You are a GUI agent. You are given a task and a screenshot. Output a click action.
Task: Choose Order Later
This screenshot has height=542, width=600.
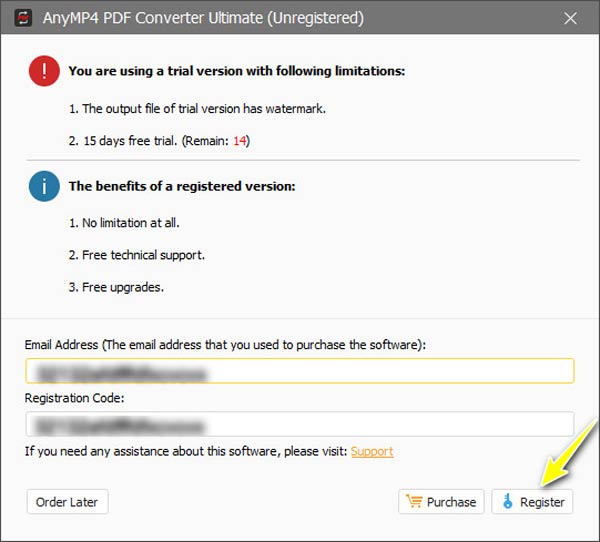pos(67,501)
